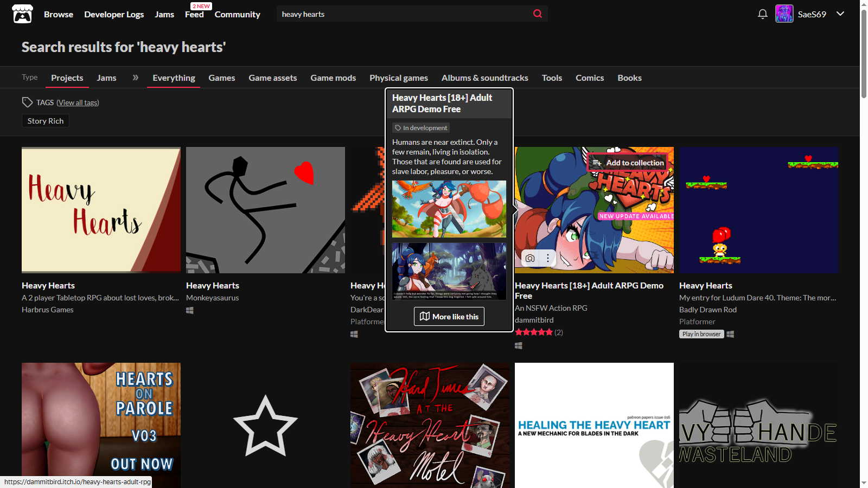
Task: Click the screenshot camera icon on cover
Action: (x=530, y=258)
